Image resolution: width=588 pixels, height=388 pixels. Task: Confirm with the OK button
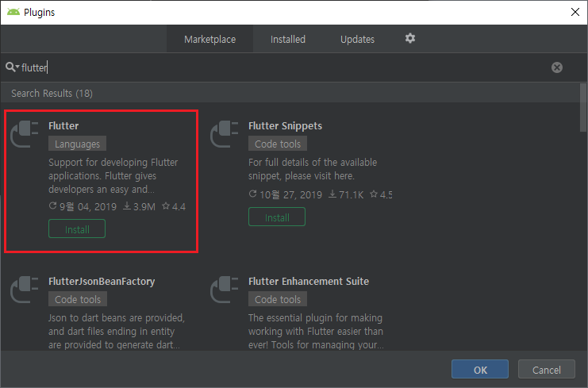pos(480,370)
